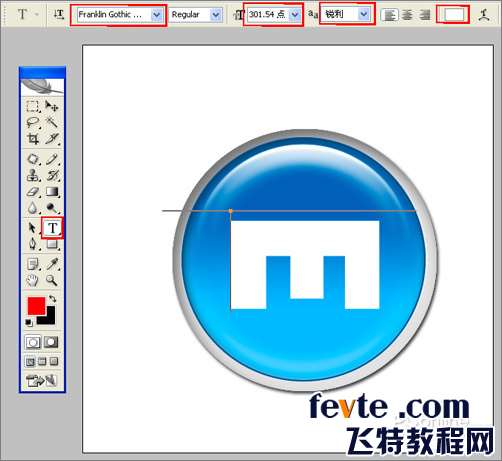Select the Move tool
502x461 pixels.
pyautogui.click(x=52, y=106)
